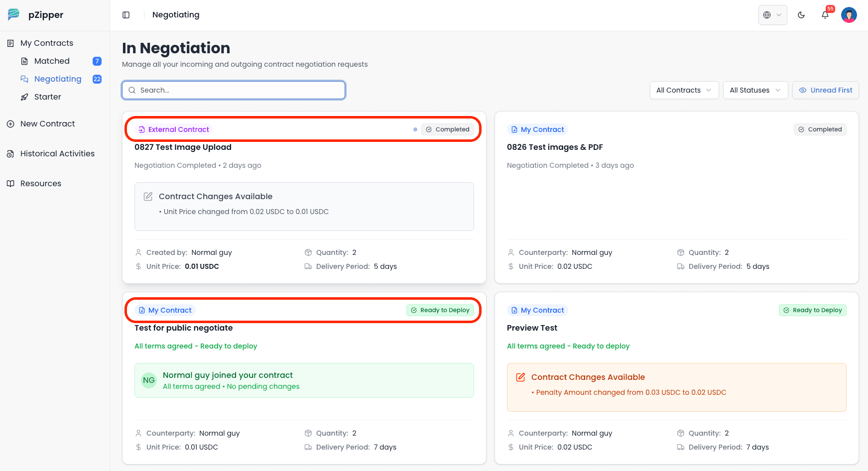Toggle Unread First sorting

[825, 90]
